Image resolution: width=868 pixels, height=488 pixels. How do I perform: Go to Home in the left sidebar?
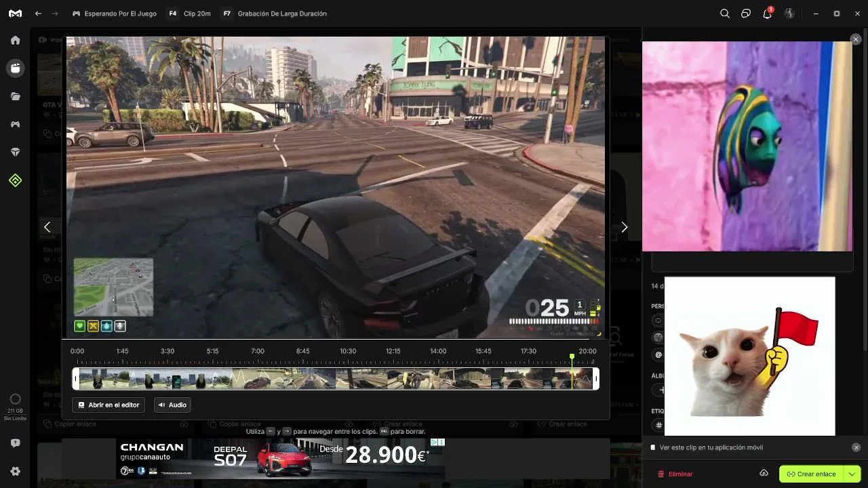[15, 40]
